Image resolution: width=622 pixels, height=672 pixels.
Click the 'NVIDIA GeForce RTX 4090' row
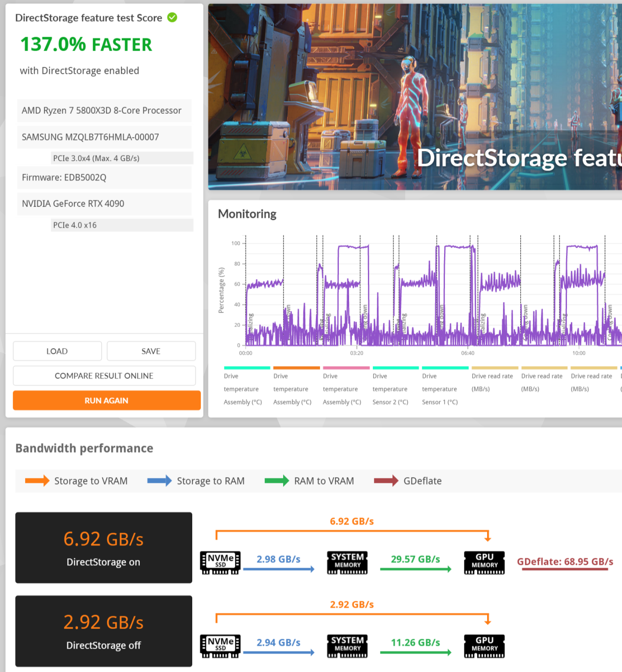[x=104, y=204]
